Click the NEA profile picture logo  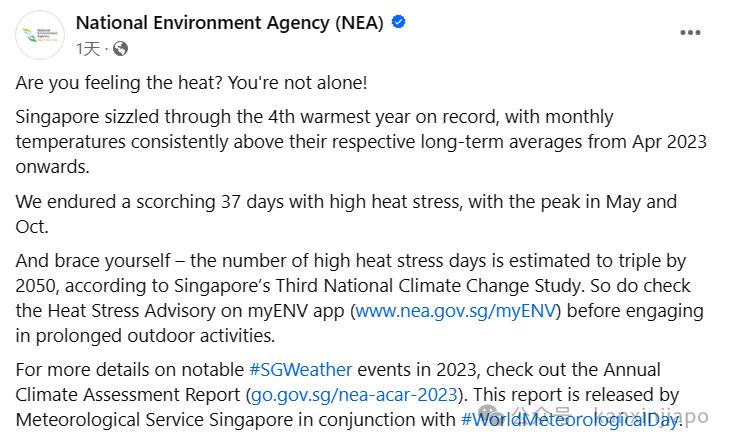click(x=41, y=35)
